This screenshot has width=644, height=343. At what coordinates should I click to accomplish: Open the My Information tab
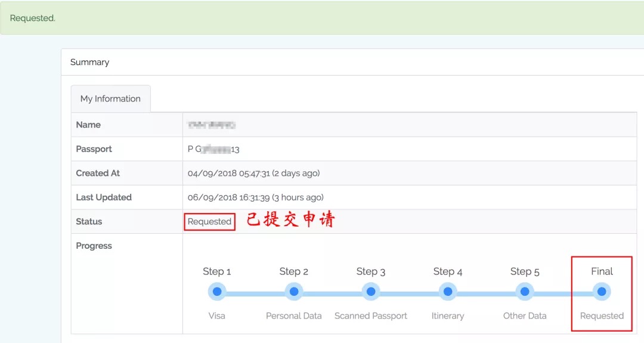click(110, 99)
